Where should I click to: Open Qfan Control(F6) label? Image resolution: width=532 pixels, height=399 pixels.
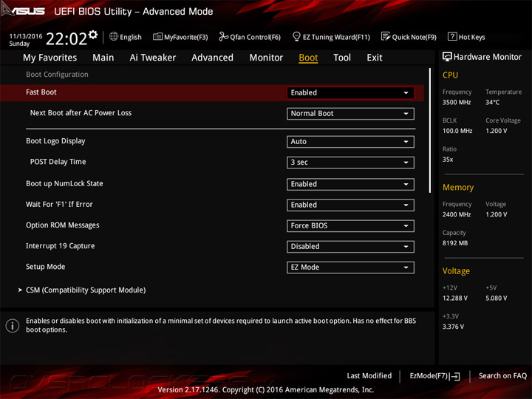(x=255, y=37)
